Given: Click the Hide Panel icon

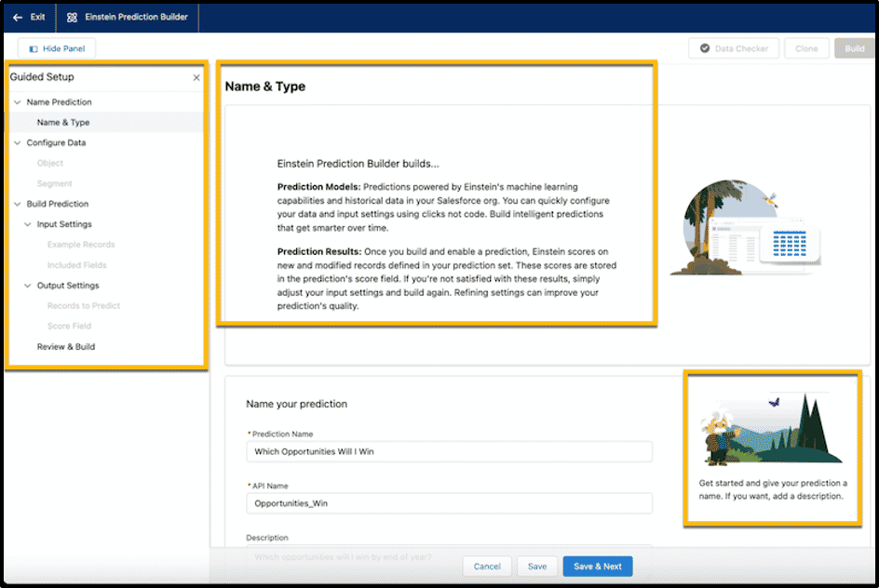Looking at the screenshot, I should point(34,48).
